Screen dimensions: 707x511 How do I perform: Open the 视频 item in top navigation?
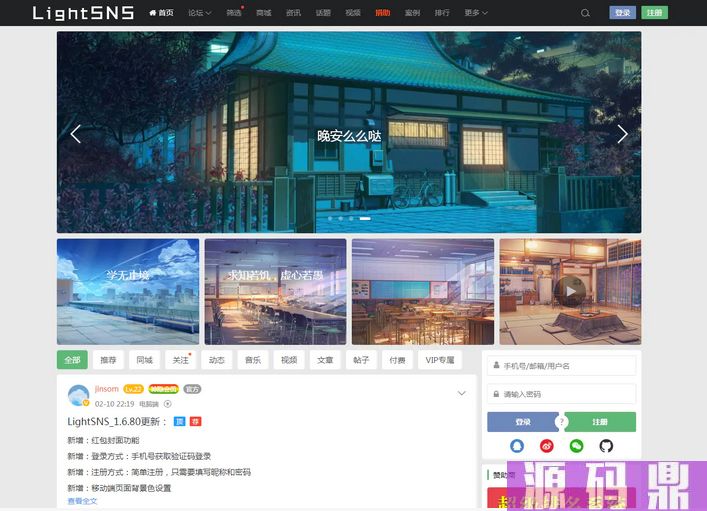pos(353,13)
